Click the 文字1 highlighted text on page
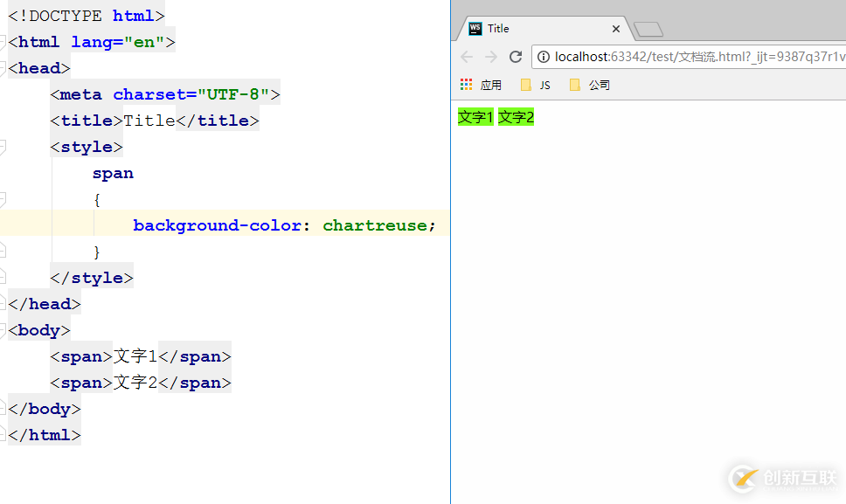Viewport: 846px width, 504px height. (x=475, y=117)
